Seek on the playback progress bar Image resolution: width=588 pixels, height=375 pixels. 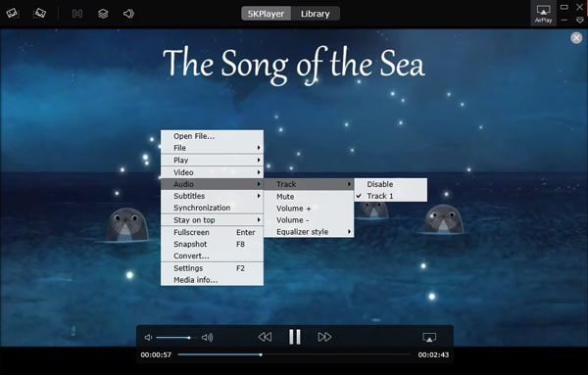[294, 354]
